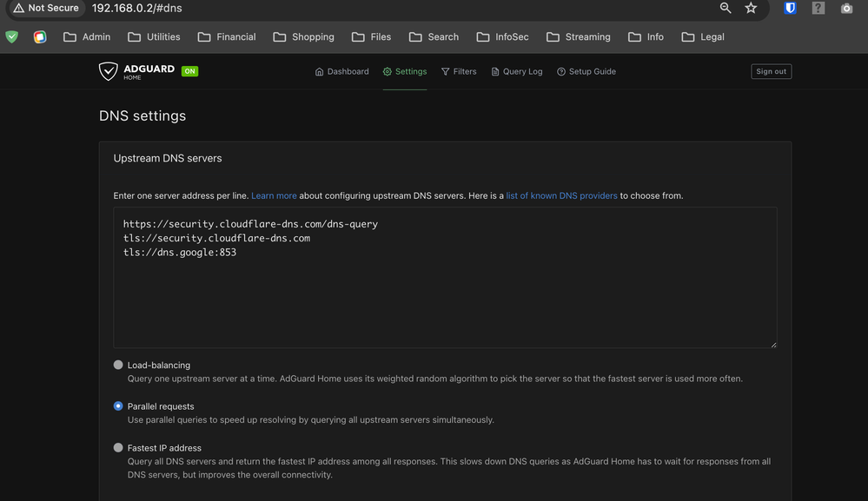
Task: Click inside the upstream DNS servers textarea
Action: tap(445, 278)
